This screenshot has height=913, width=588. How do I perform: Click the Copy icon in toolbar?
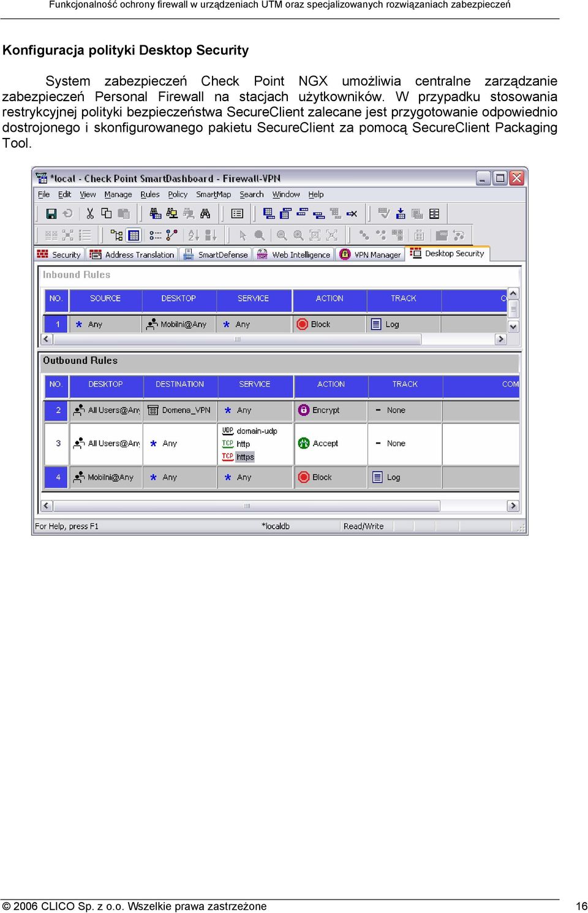point(107,213)
